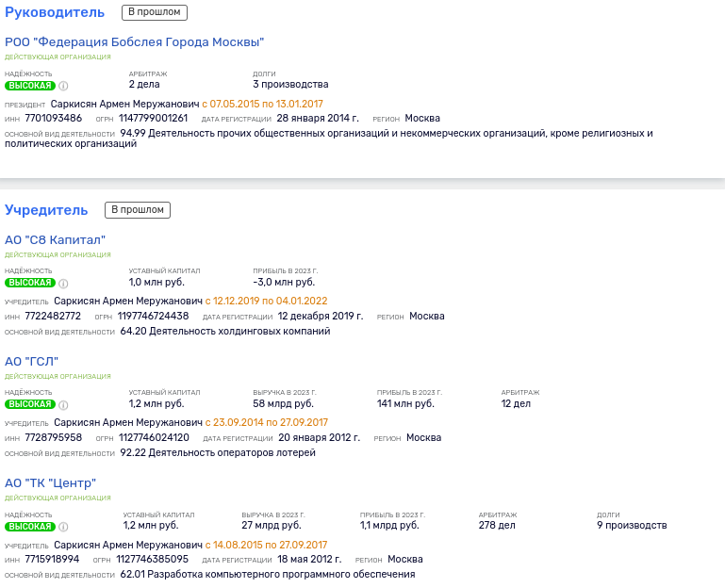The image size is (725, 588).
Task: Click date range "с 23.09.2014 по 27.09.2017"
Action: point(266,422)
